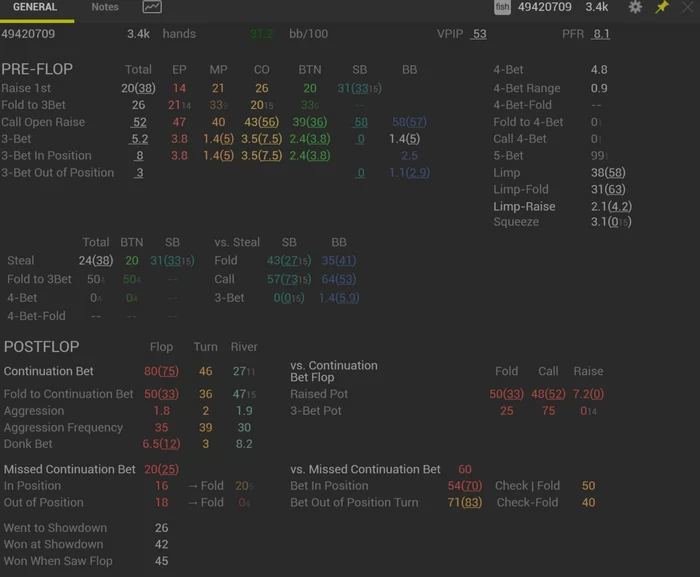
Task: Click Steal total value 24(38)
Action: tap(96, 261)
